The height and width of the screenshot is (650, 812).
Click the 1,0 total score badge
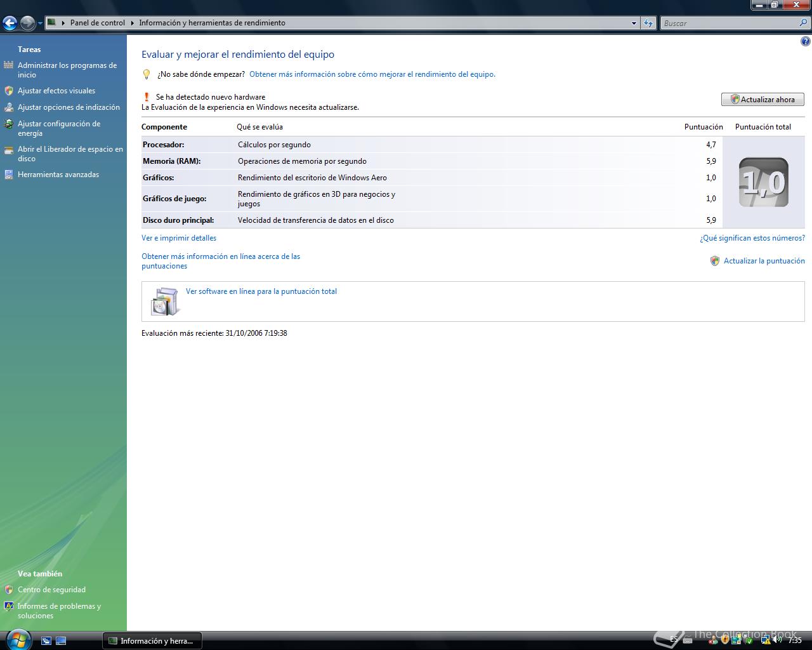coord(764,182)
